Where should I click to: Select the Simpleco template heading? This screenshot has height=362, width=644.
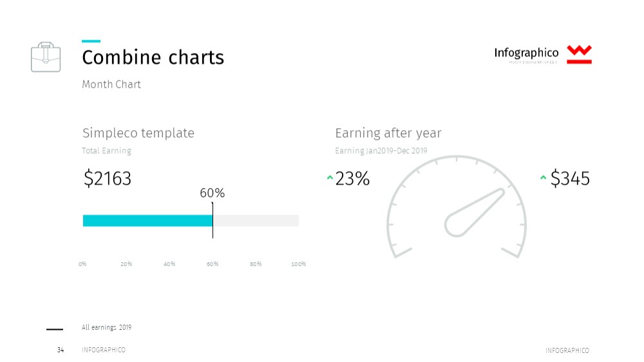tap(138, 133)
